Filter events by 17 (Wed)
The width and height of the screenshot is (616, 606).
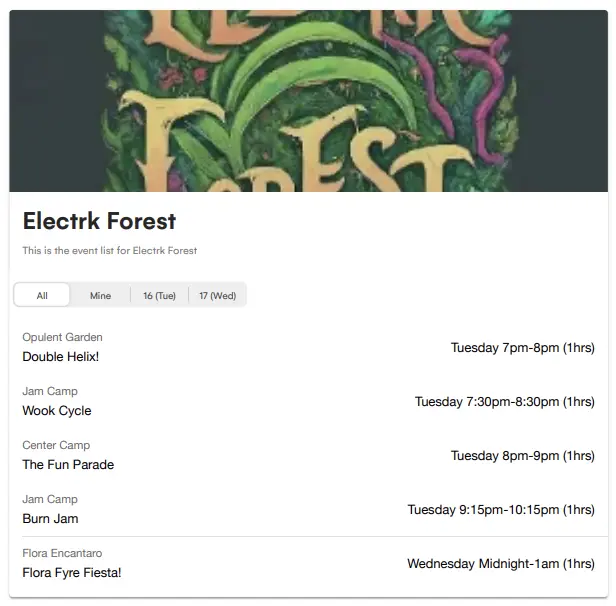[217, 295]
